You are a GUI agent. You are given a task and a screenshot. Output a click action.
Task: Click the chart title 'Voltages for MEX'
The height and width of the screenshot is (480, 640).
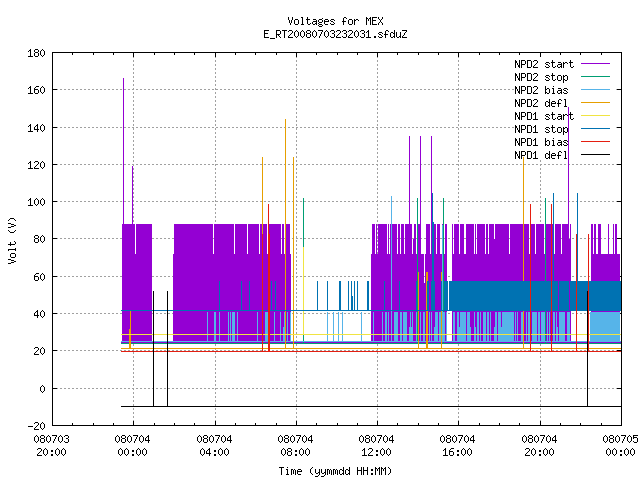335,21
